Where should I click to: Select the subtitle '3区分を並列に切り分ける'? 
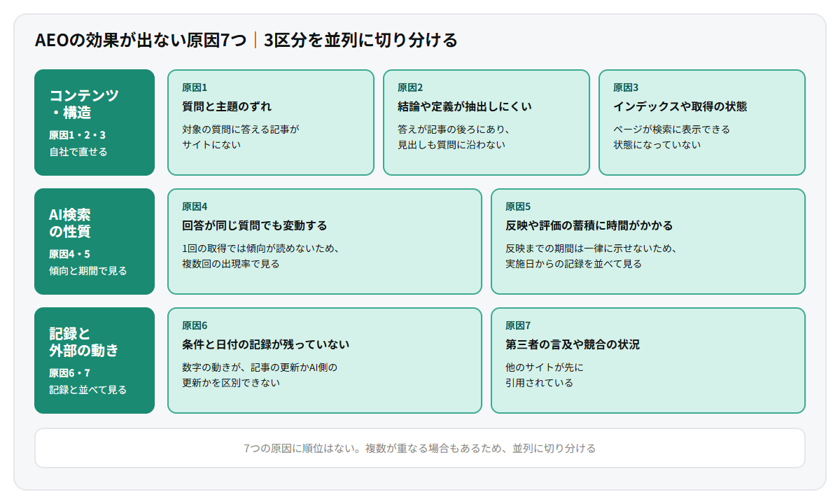361,40
